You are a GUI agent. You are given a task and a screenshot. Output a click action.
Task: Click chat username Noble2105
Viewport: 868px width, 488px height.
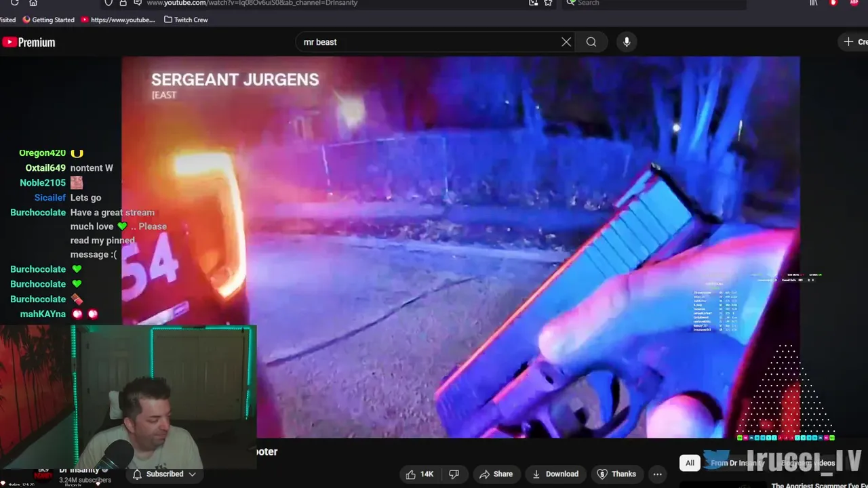43,182
